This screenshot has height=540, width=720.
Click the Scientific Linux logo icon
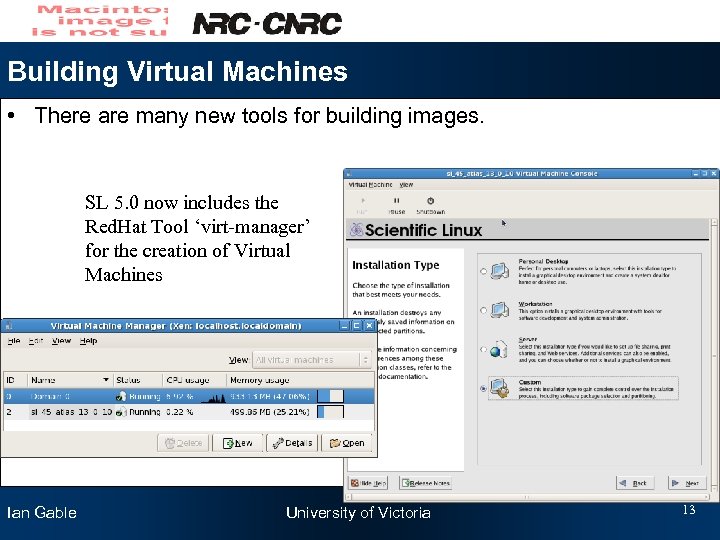coord(356,229)
